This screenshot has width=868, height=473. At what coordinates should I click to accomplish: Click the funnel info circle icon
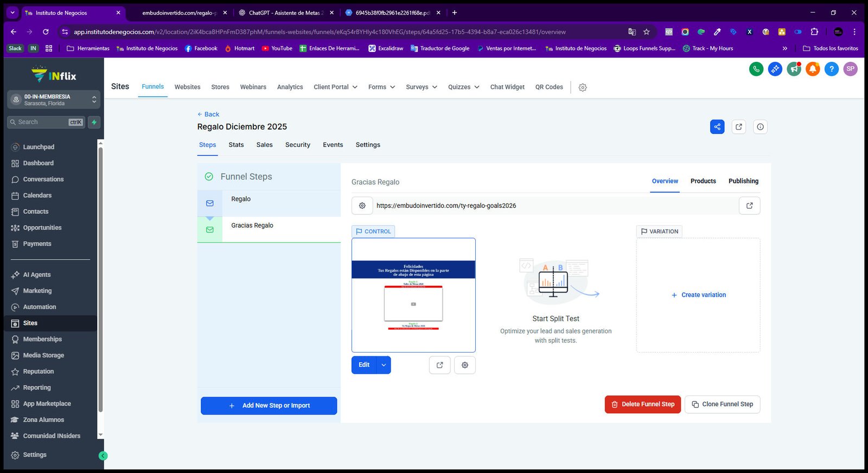[761, 127]
